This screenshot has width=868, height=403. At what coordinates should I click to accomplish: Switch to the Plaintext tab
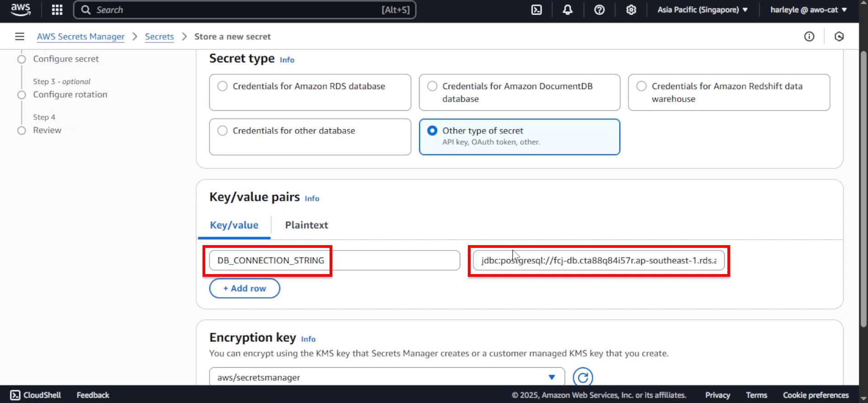click(x=307, y=225)
